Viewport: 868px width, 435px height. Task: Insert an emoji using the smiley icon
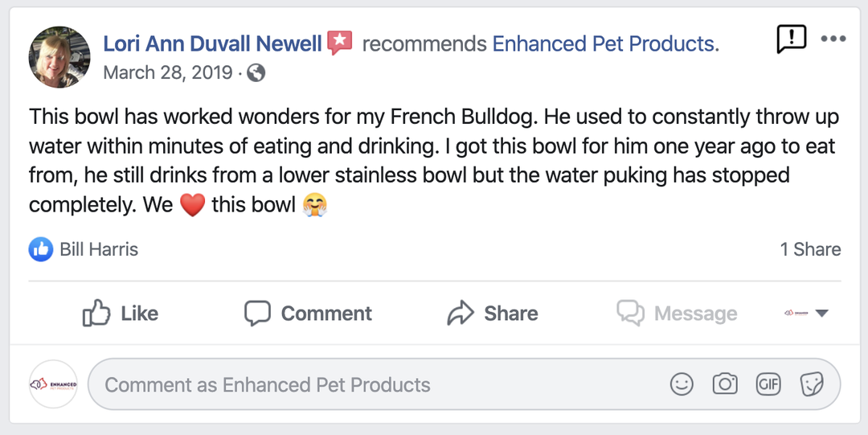tap(682, 385)
